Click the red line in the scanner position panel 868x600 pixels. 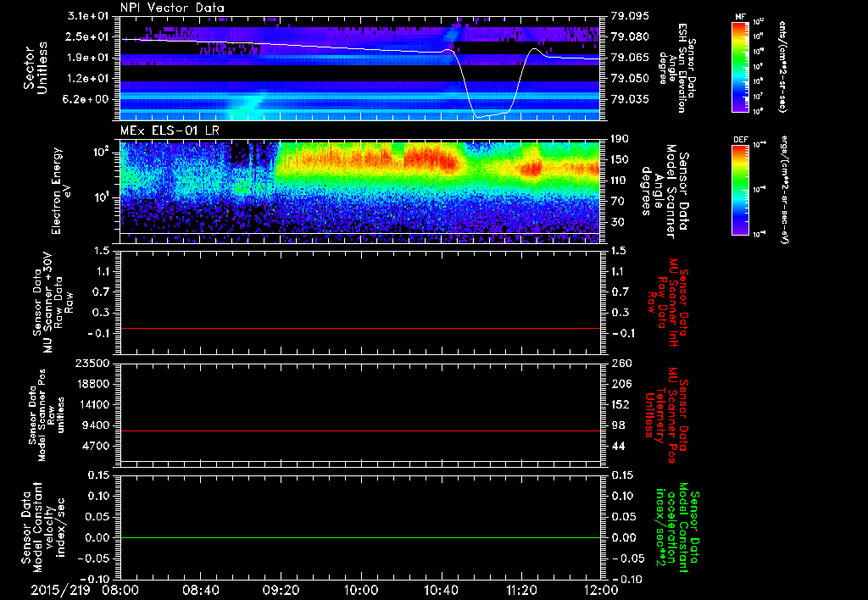click(x=360, y=431)
